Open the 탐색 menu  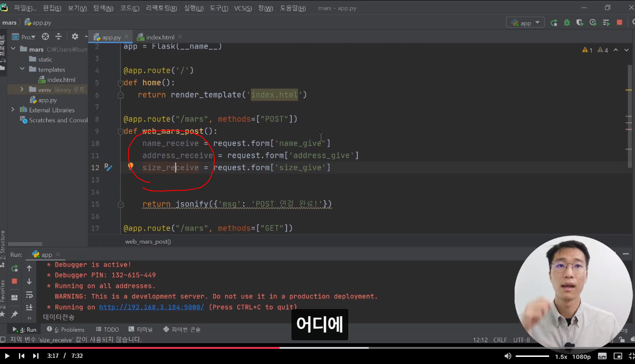[103, 8]
